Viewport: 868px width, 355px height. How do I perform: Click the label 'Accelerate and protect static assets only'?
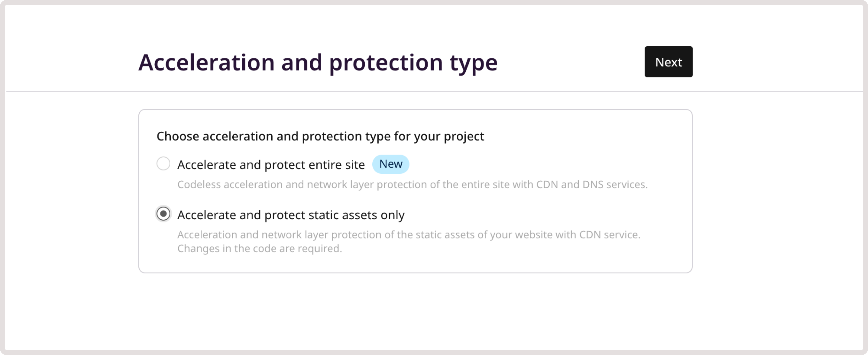click(291, 215)
